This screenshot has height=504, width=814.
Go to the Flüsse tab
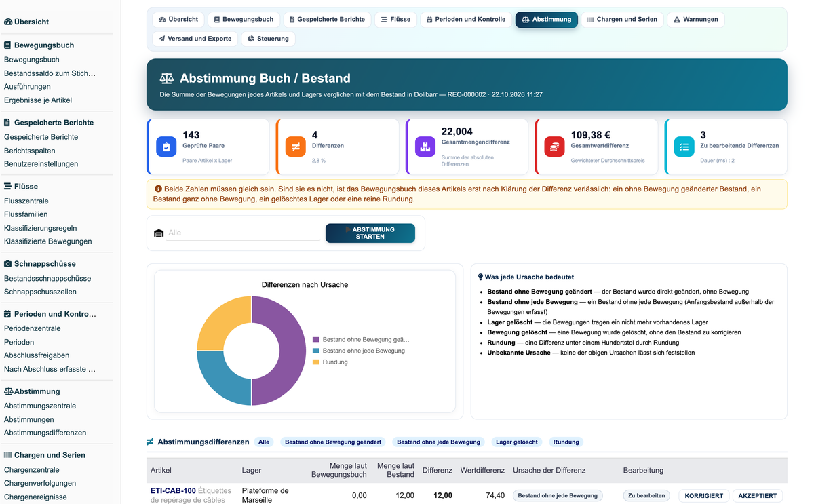pos(395,20)
